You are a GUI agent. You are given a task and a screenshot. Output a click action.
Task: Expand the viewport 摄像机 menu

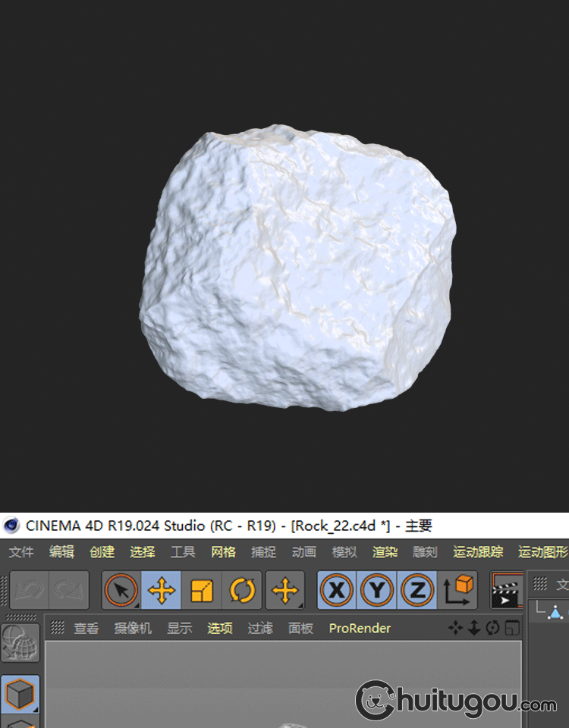(133, 628)
